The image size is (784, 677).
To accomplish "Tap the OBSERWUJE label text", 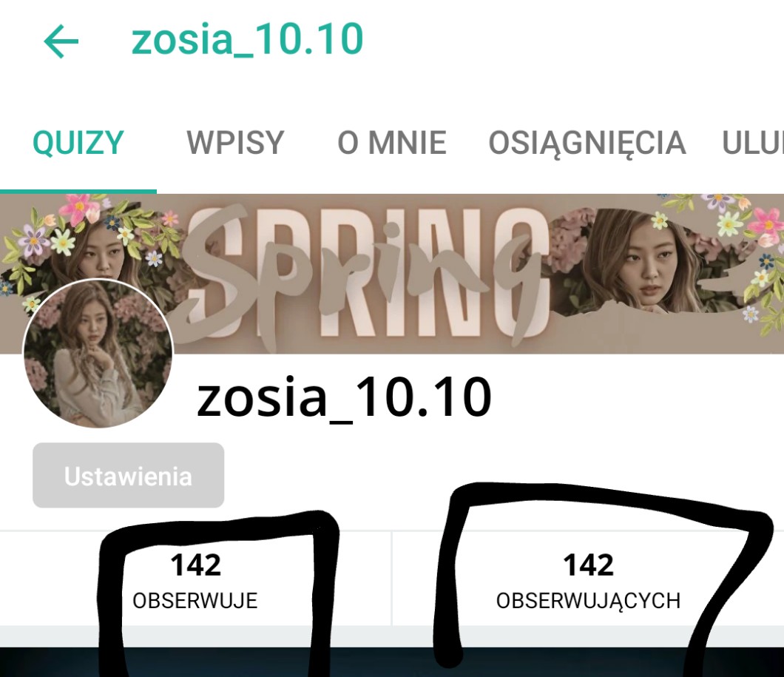I will pyautogui.click(x=195, y=601).
